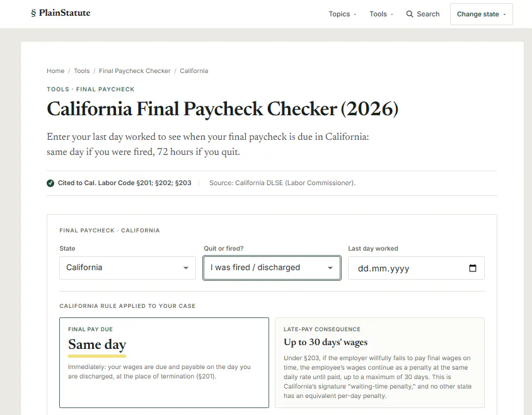The width and height of the screenshot is (532, 415).
Task: Click the green verified checkmark badge
Action: [x=50, y=183]
